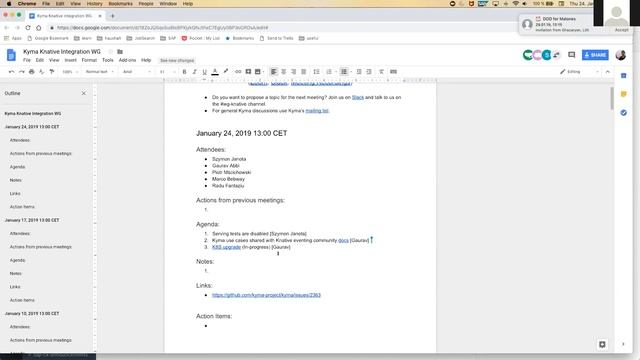Toggle Underline formatting
The height and width of the screenshot is (360, 640).
[204, 72]
